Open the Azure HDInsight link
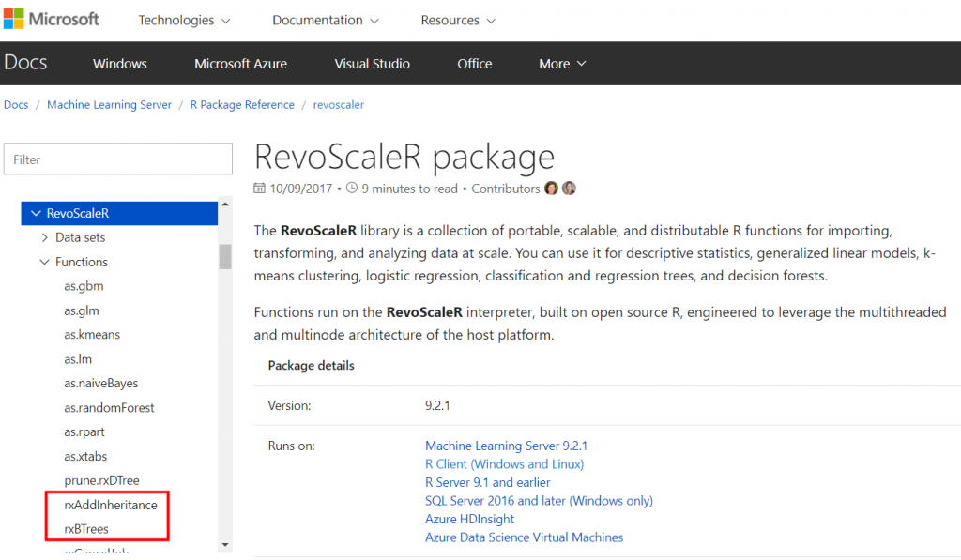The height and width of the screenshot is (560, 961). [x=469, y=519]
